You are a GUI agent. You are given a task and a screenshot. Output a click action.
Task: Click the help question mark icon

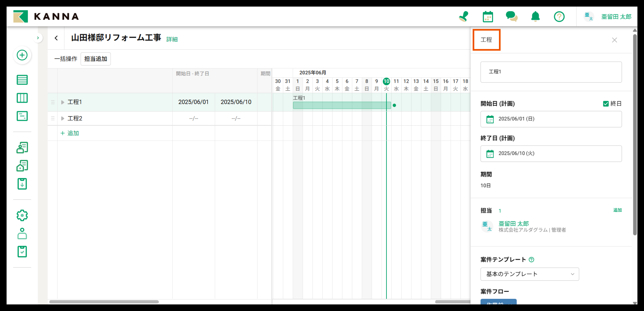pyautogui.click(x=559, y=17)
